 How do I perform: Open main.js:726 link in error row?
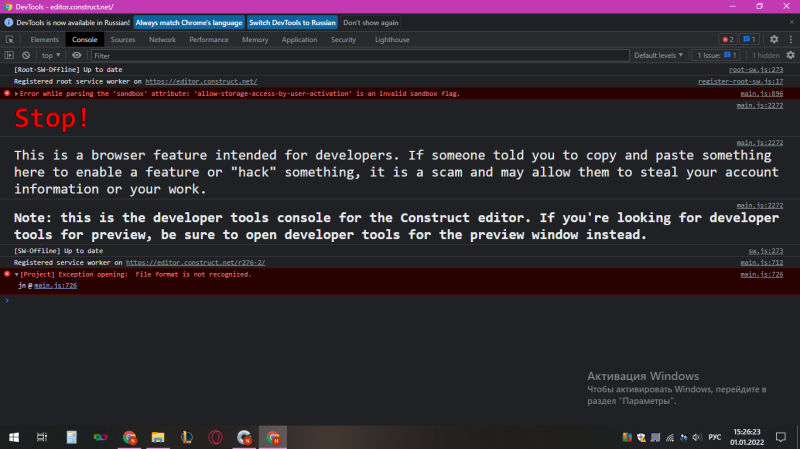pyautogui.click(x=762, y=274)
